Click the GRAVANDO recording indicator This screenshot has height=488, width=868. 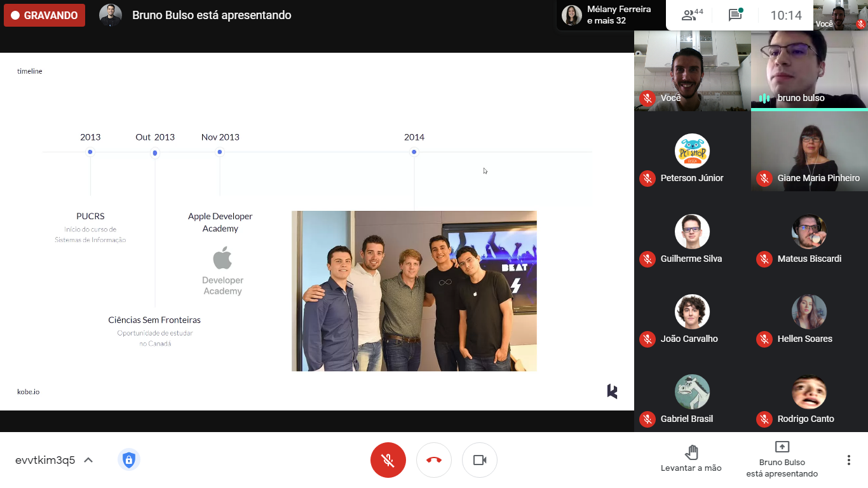click(x=44, y=15)
